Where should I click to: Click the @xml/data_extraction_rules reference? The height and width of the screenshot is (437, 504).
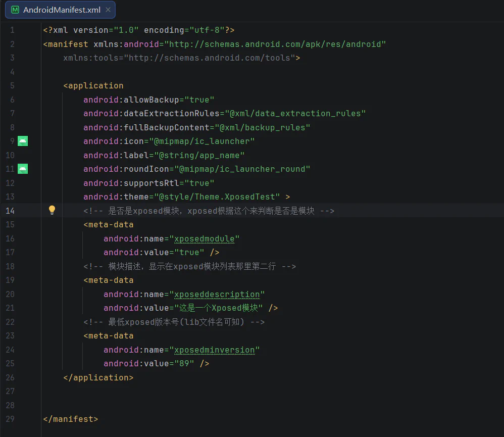coord(295,114)
